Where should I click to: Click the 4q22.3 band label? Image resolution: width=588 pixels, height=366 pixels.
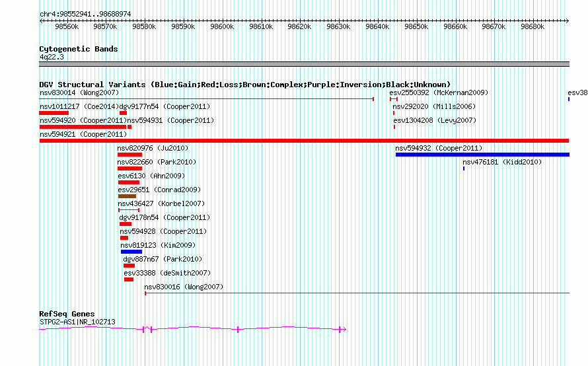tap(52, 57)
